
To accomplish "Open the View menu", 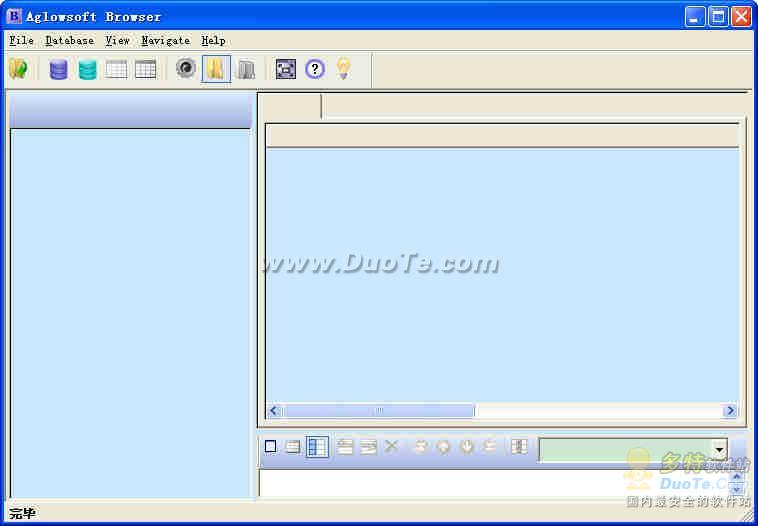I will point(117,41).
